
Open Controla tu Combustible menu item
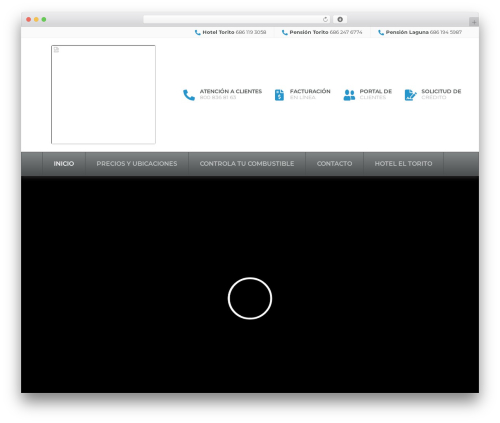click(247, 164)
